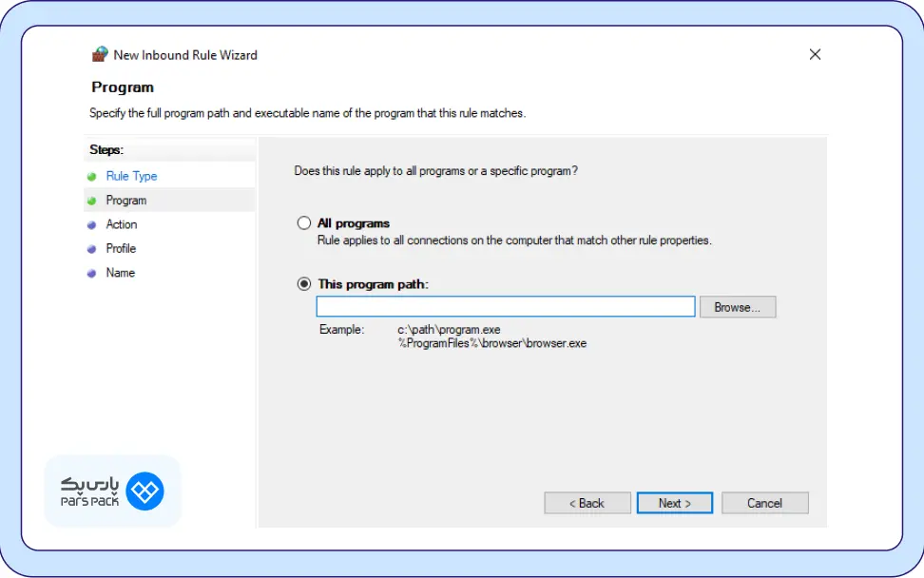Jump to the Action step
This screenshot has width=924, height=578.
(122, 224)
